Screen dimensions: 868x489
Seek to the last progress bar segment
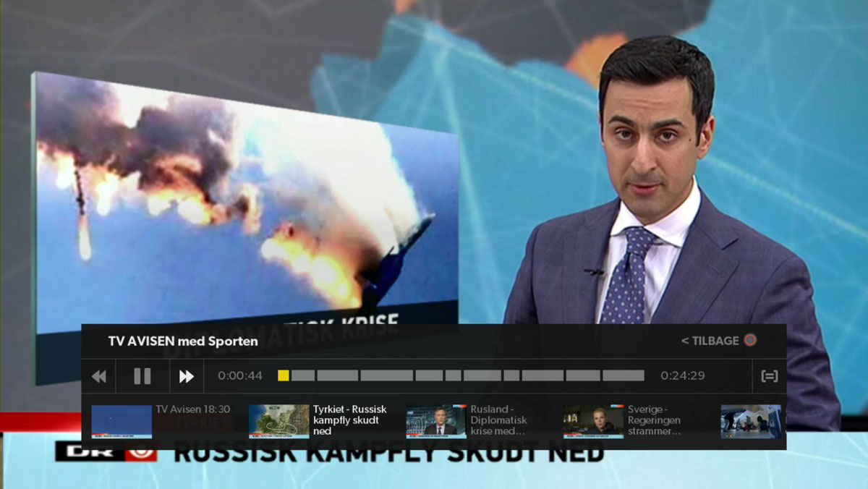623,375
